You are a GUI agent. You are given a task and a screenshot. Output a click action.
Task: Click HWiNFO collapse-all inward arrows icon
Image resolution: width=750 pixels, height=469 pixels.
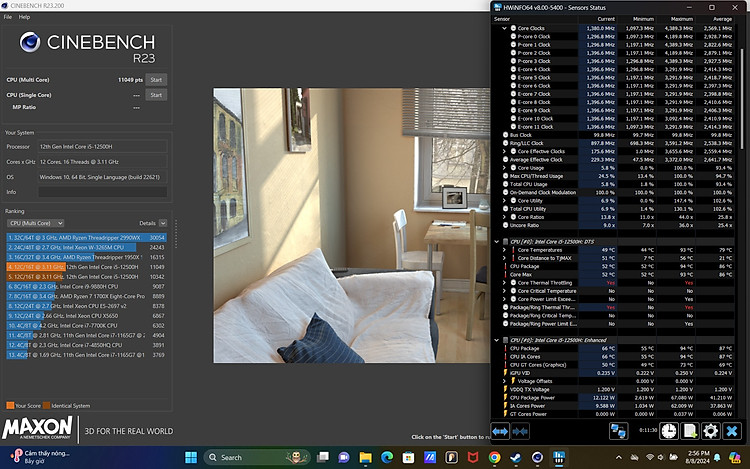coord(520,431)
